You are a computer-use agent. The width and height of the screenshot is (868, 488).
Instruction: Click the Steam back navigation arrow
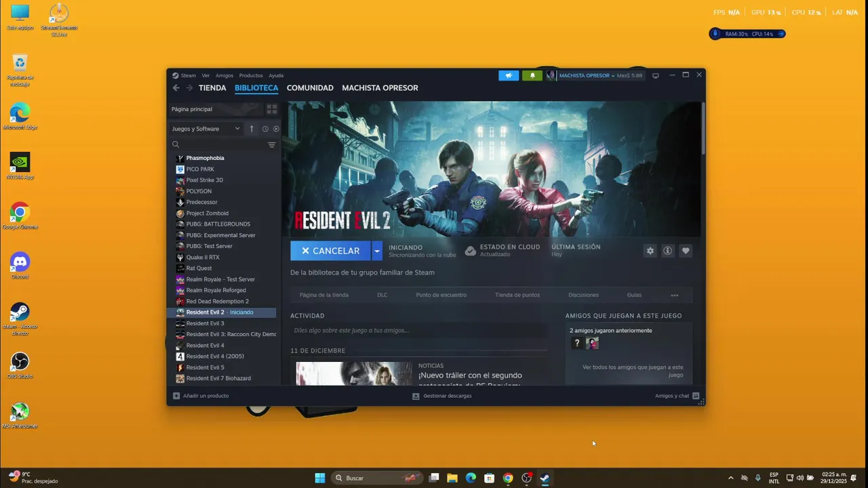[x=176, y=88]
